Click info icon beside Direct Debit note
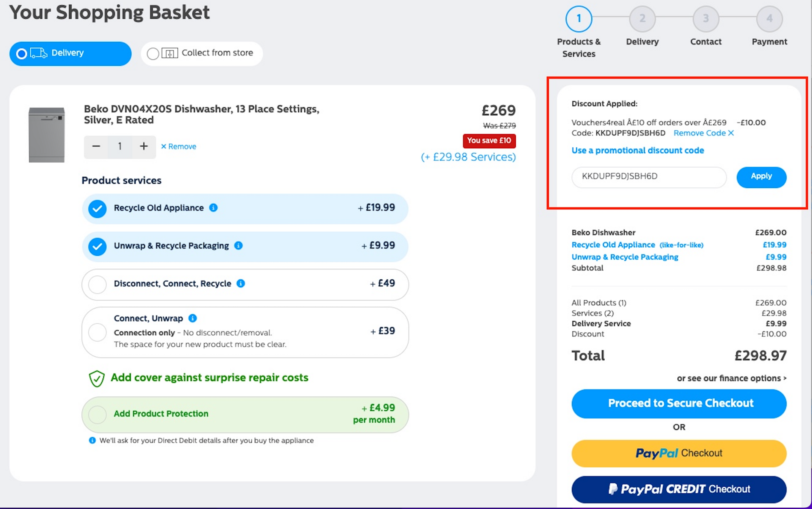 [92, 440]
